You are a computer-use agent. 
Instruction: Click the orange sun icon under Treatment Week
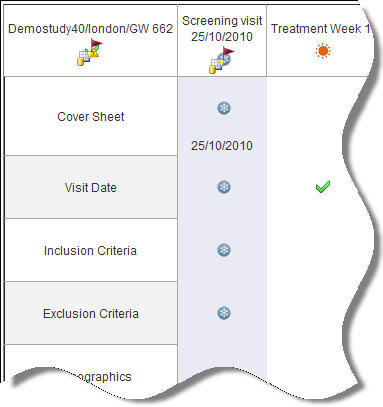click(323, 51)
